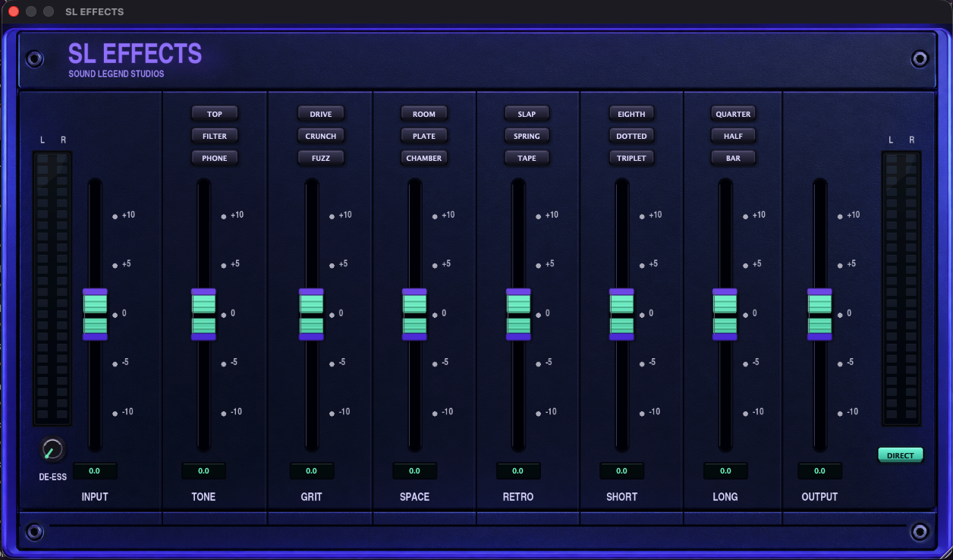The height and width of the screenshot is (560, 953).
Task: Pick the BAR long delay
Action: point(734,158)
